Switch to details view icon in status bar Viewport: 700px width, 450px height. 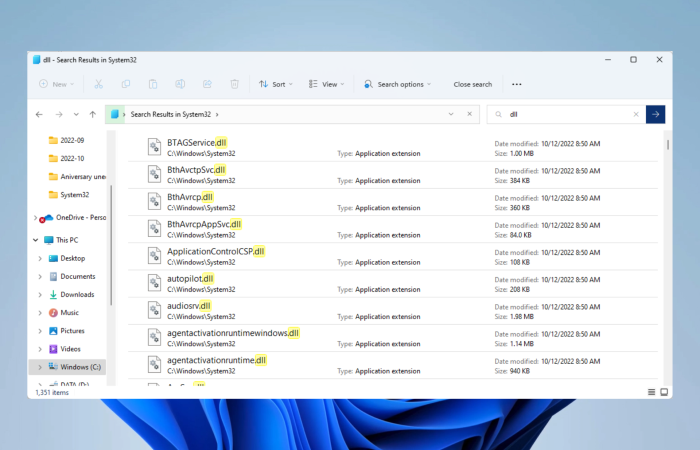click(651, 392)
